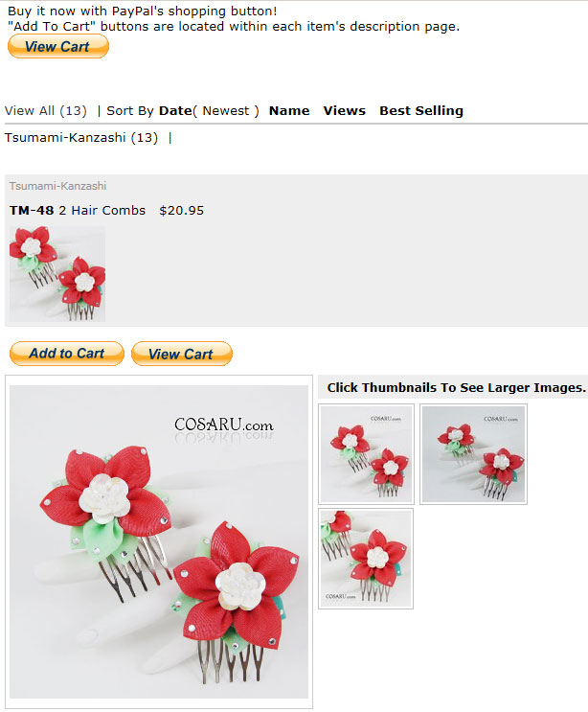Select 'Click Thumbnails To See Larger Images' header

[457, 387]
